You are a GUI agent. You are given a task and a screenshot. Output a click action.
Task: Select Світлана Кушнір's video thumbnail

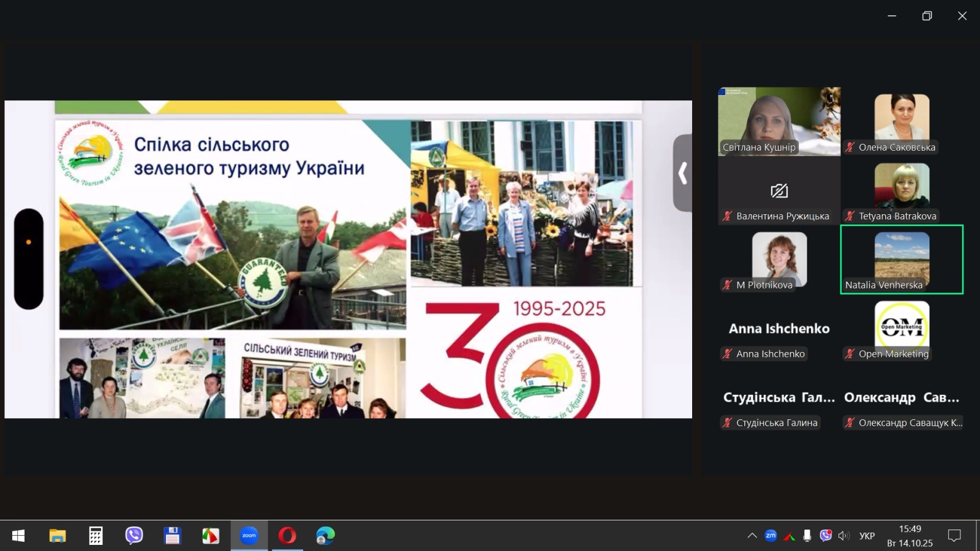click(779, 121)
